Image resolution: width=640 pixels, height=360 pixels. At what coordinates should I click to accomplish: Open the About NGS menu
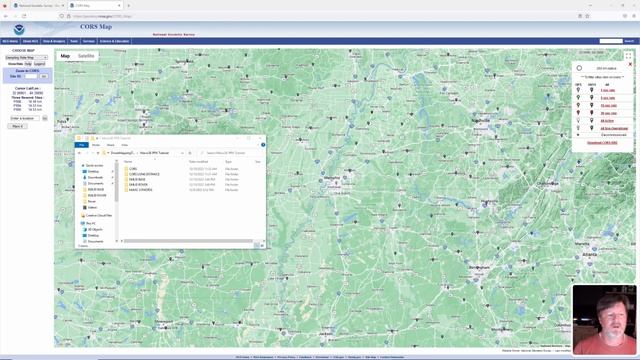tap(31, 41)
